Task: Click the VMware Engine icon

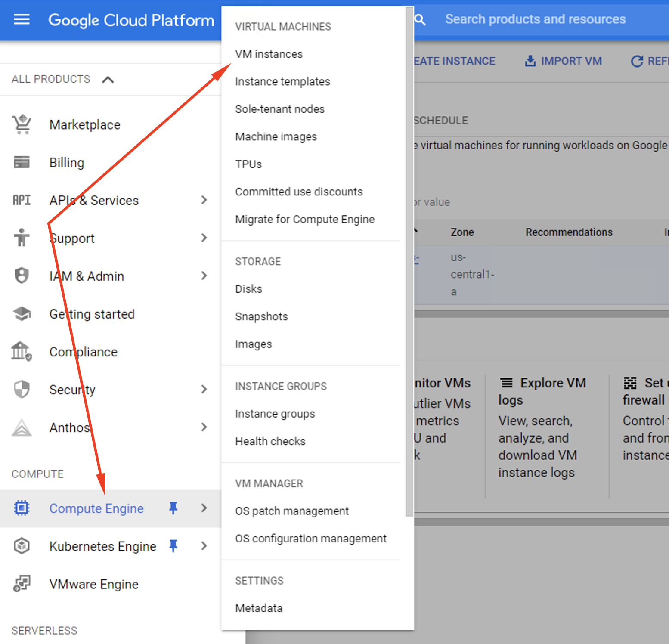Action: (x=22, y=584)
